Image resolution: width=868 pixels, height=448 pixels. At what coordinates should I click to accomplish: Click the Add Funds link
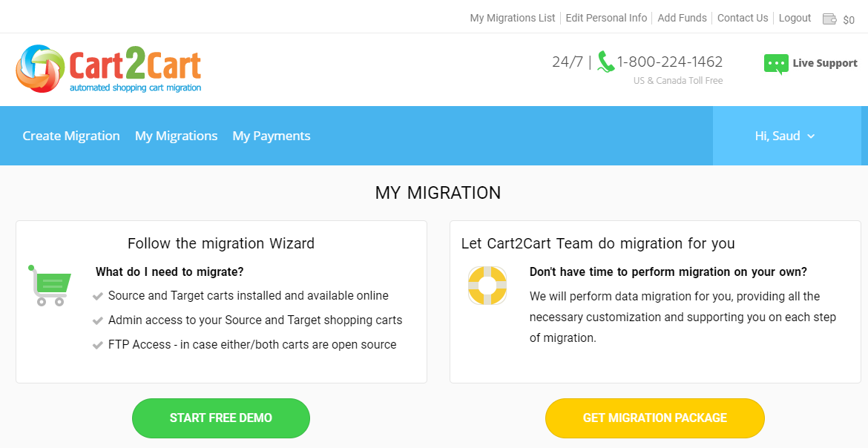(x=682, y=19)
